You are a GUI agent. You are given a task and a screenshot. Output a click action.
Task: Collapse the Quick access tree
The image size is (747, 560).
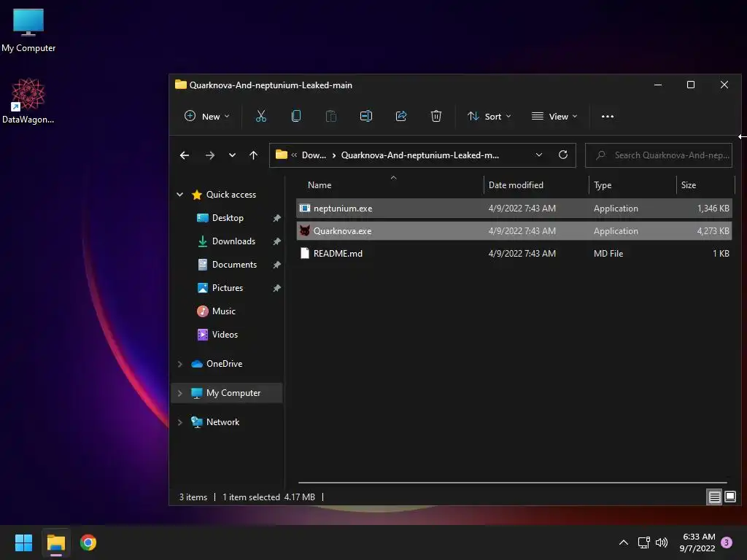point(179,194)
